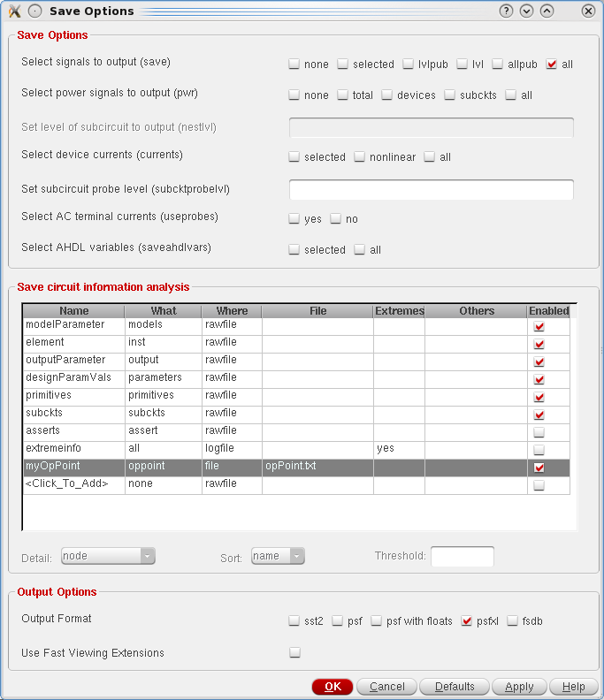Click the 'Extremes' column header
This screenshot has height=700, width=604.
tap(399, 311)
